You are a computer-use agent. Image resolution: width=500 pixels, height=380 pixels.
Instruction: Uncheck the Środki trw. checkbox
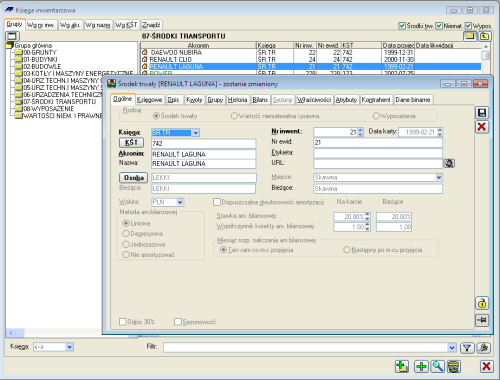402,26
